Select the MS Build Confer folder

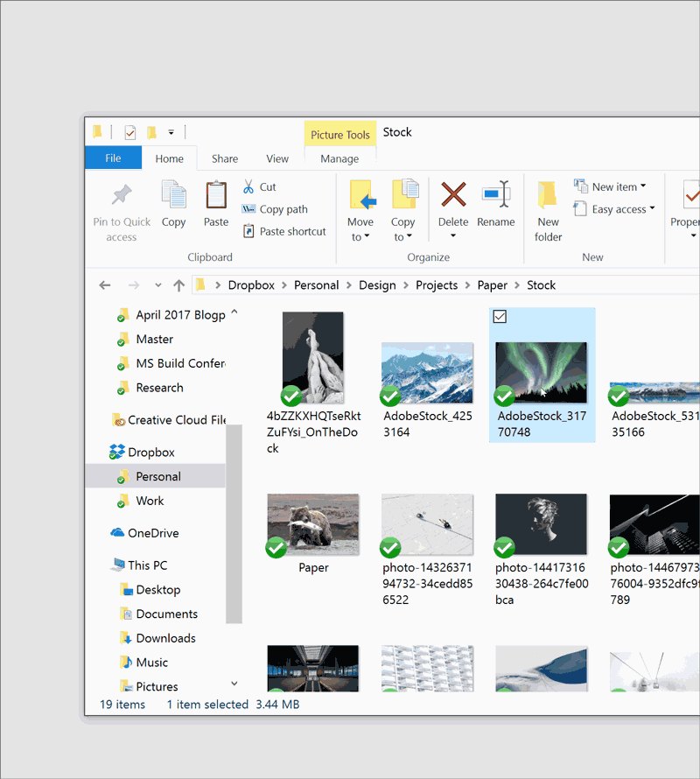click(171, 363)
